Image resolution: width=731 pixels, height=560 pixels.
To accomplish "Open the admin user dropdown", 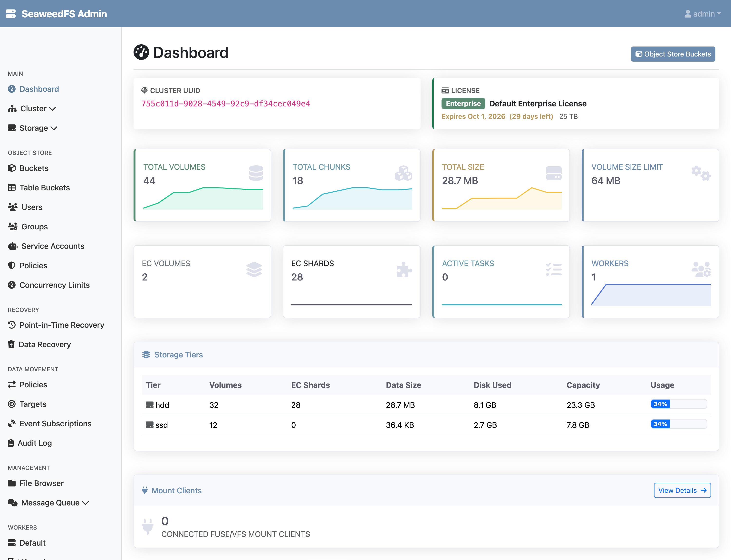I will point(703,14).
